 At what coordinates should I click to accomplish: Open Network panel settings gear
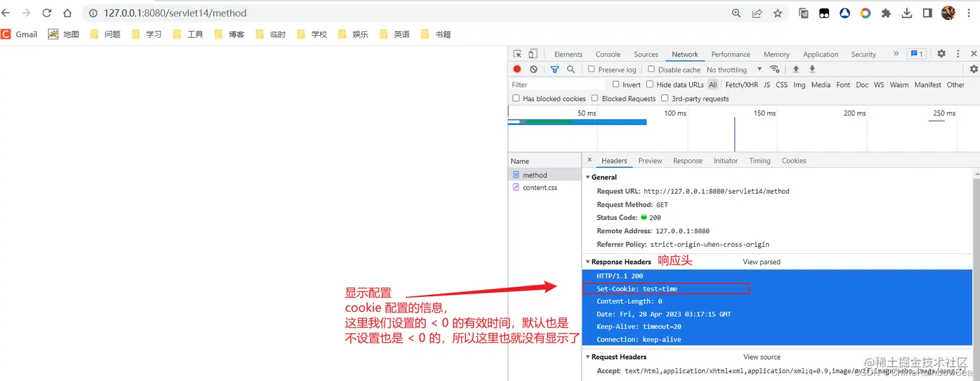974,69
